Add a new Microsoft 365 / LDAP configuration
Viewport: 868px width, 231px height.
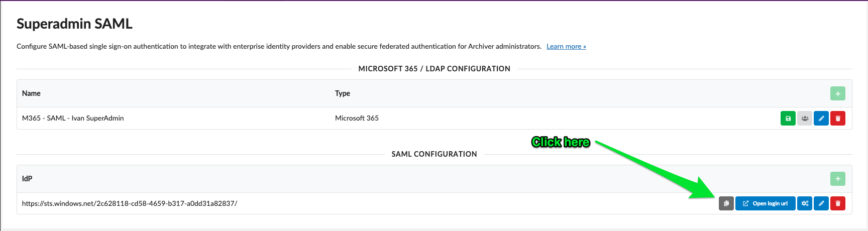pyautogui.click(x=838, y=93)
